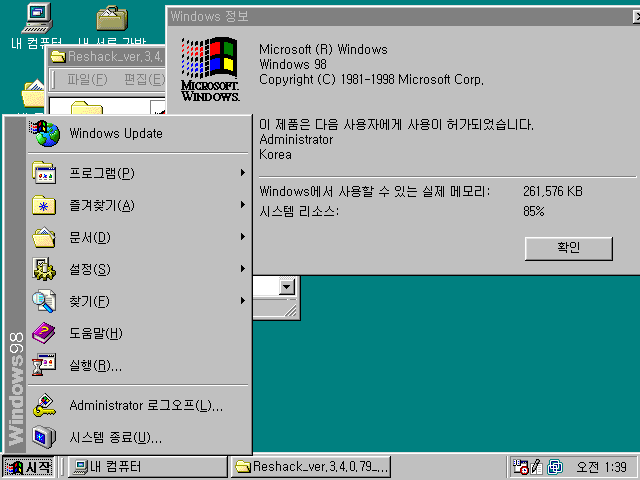Choose 실행(R)... to open Run
The height and width of the screenshot is (480, 640).
click(x=139, y=365)
